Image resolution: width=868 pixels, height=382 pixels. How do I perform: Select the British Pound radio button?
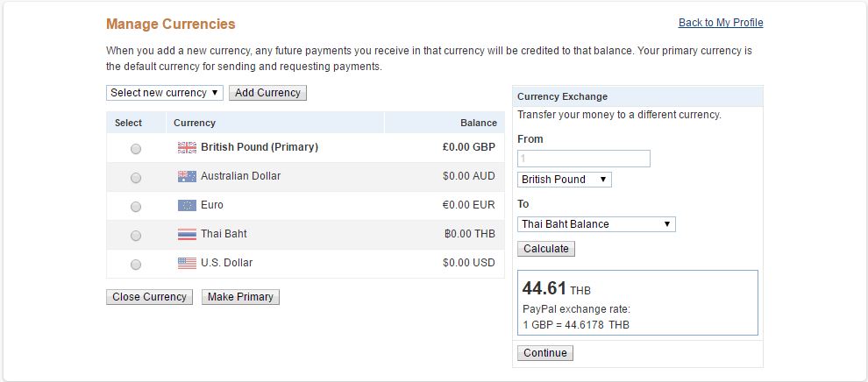pos(136,149)
